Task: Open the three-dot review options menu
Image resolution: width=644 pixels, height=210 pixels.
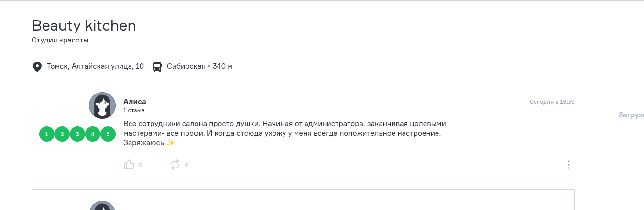Action: pos(569,165)
